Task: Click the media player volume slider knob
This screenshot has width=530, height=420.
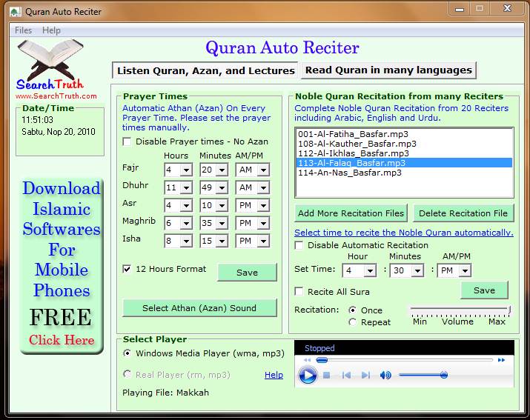Action: point(444,375)
